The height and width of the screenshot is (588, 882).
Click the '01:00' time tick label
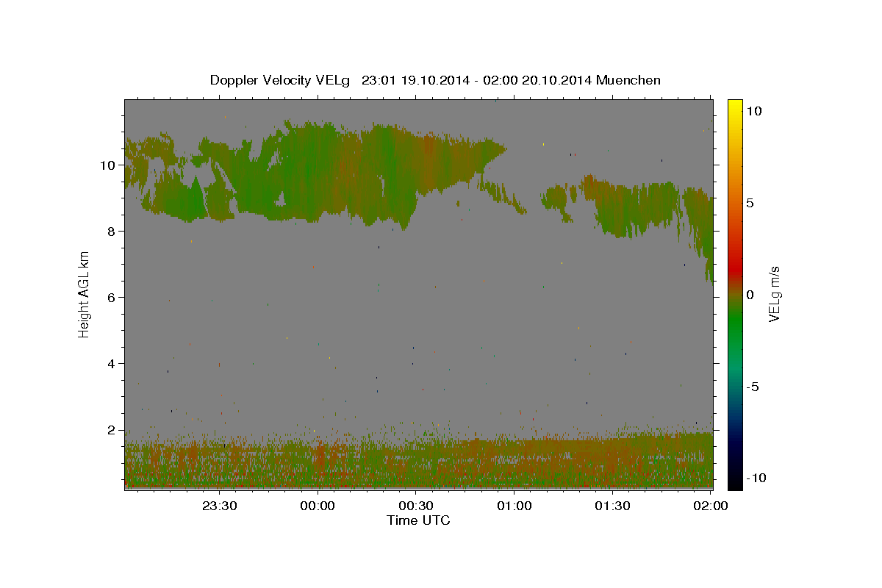(x=514, y=506)
